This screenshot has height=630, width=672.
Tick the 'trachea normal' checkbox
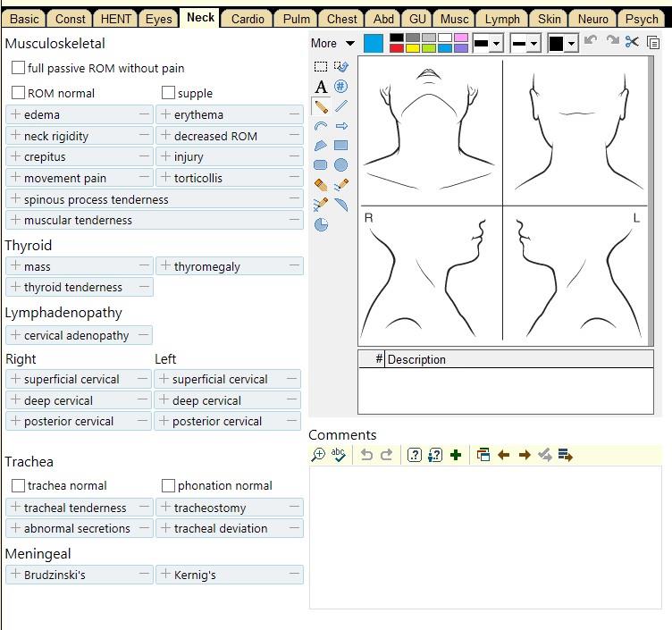pos(18,485)
